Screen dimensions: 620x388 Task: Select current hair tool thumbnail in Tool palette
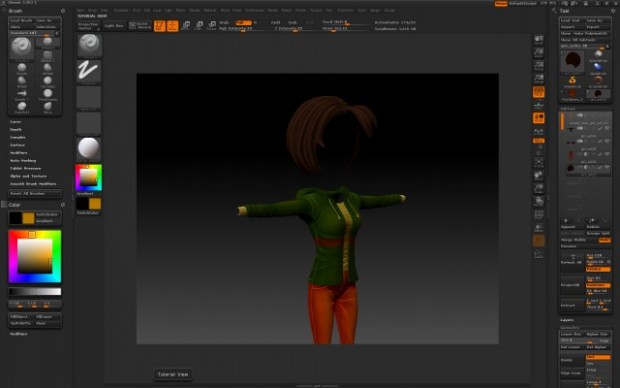573,62
